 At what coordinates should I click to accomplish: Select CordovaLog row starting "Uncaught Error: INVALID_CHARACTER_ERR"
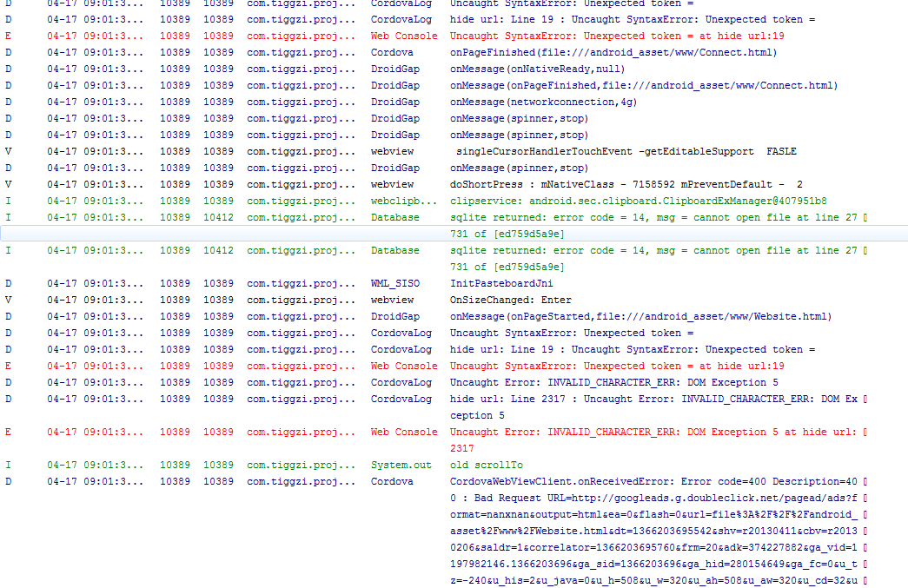pos(613,383)
